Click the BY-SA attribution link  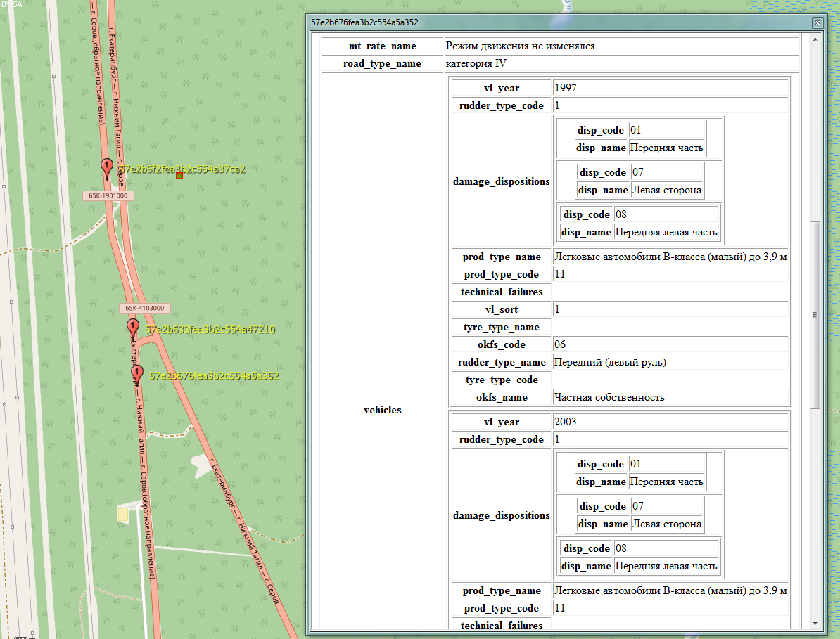tap(12, 4)
